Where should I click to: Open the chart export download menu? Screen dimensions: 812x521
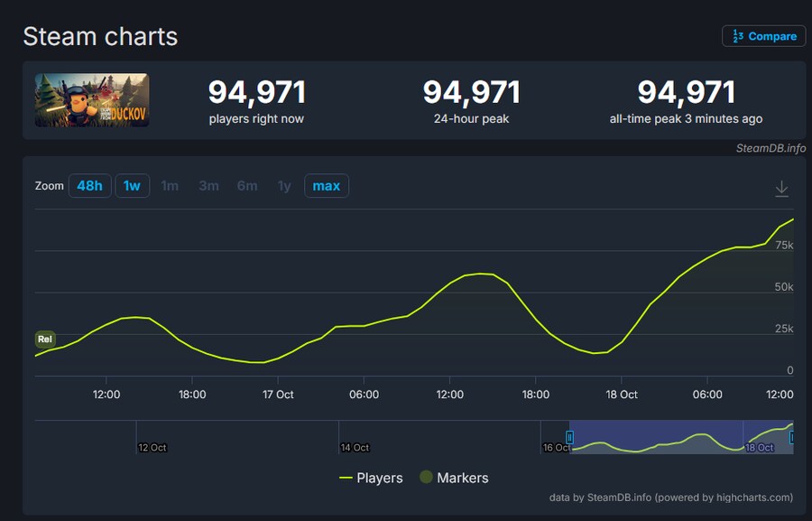click(781, 189)
